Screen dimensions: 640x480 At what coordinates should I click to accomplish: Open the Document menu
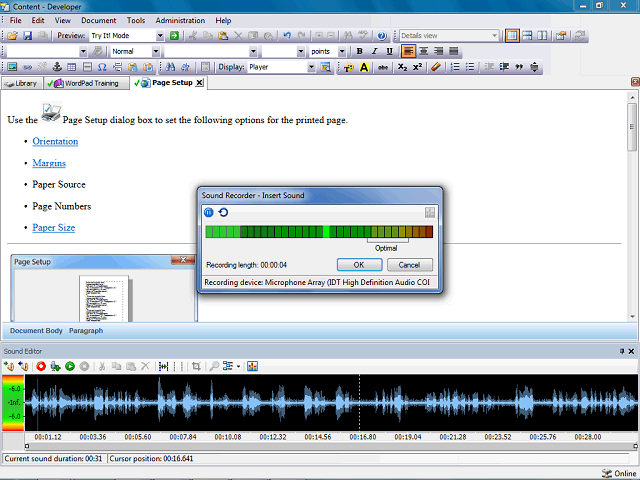click(98, 20)
